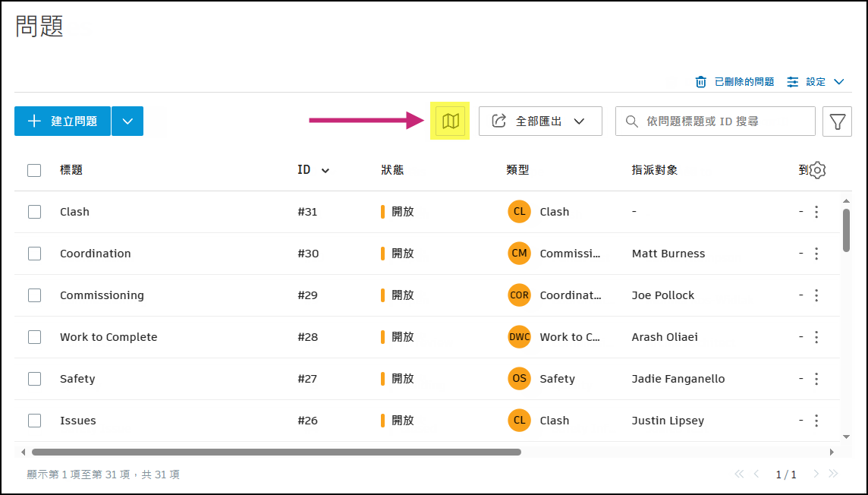The height and width of the screenshot is (495, 868).
Task: Select the Work to Complete row checkbox
Action: coord(34,337)
